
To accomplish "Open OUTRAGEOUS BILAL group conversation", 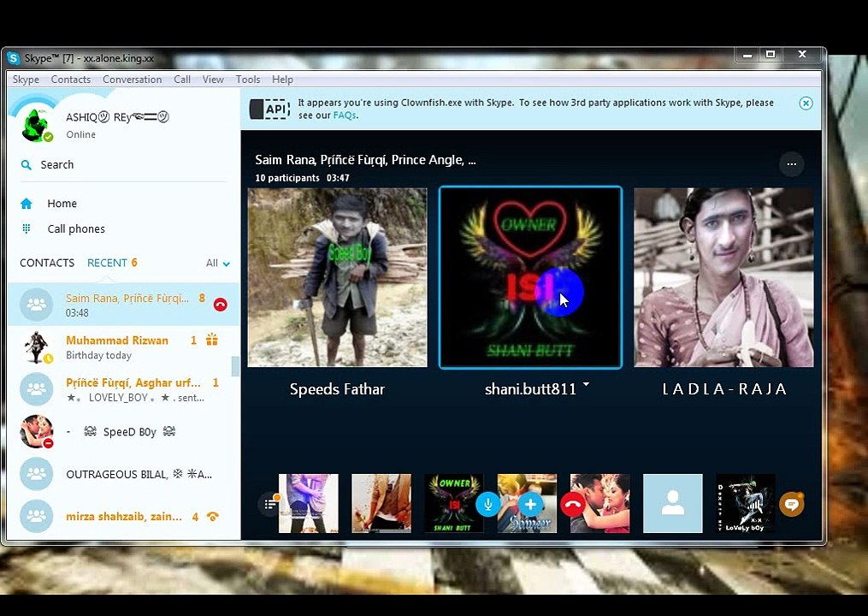I will [123, 474].
